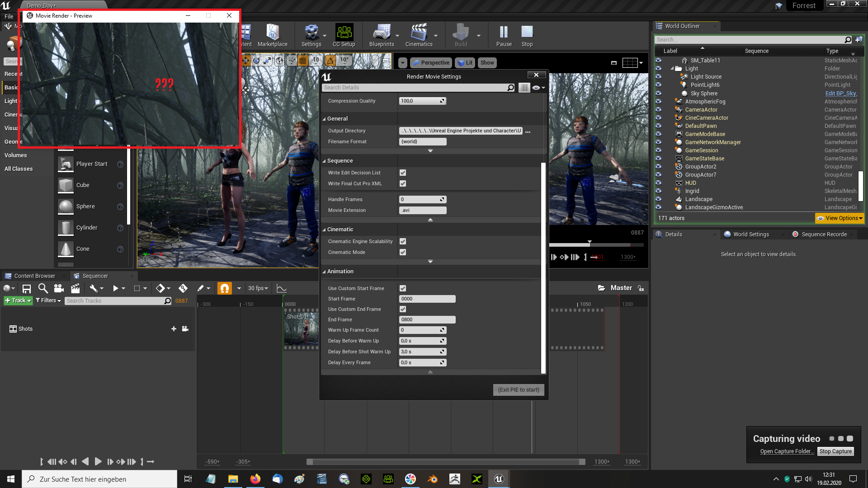Viewport: 868px width, 488px height.
Task: Click the Stop Capture button
Action: click(x=835, y=451)
